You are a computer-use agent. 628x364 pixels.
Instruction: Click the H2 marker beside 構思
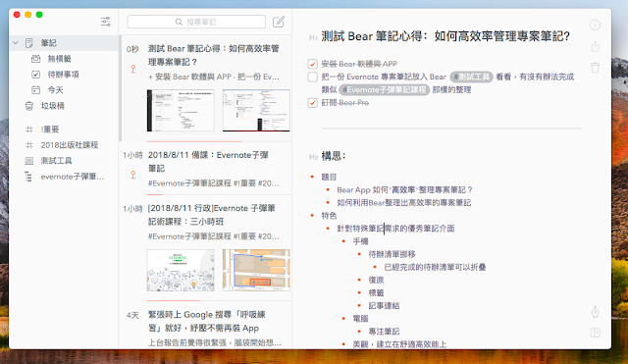[x=313, y=157]
